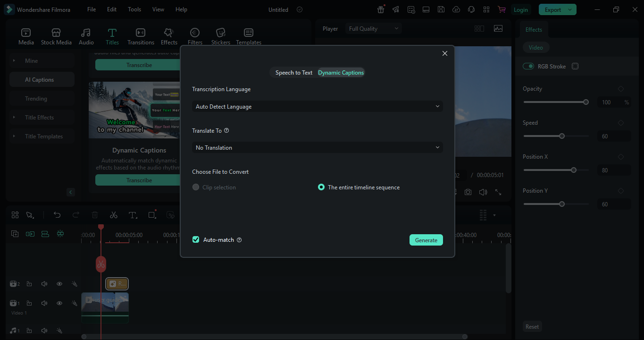This screenshot has width=644, height=340.
Task: Click the add track icon
Action: pyautogui.click(x=15, y=234)
